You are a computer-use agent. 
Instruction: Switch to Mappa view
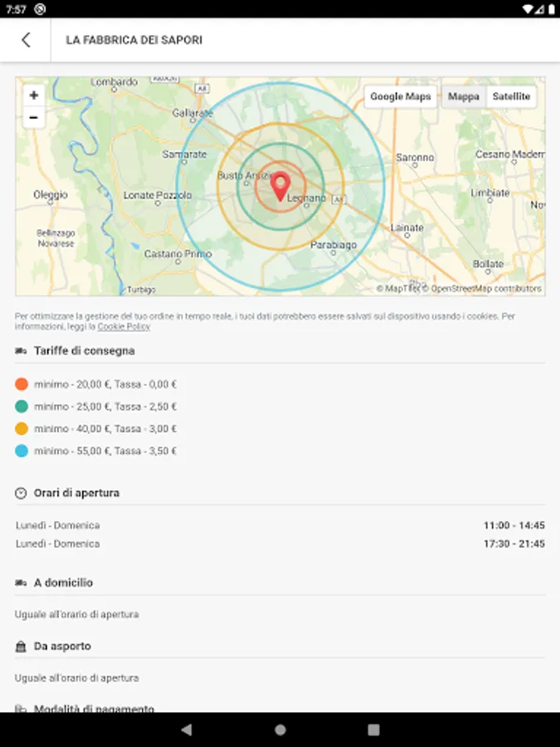463,97
